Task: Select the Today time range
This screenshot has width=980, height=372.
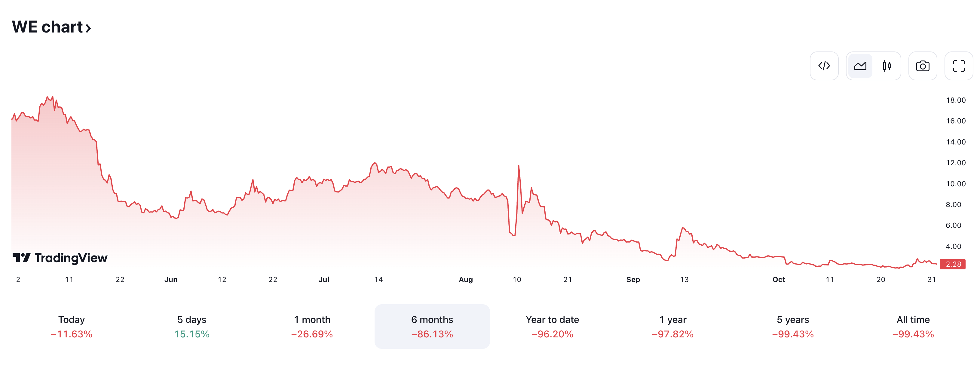Action: (x=72, y=326)
